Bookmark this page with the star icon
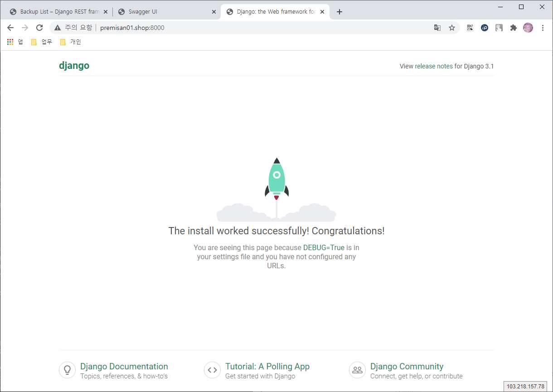Screen dimensions: 553x392 (452, 28)
